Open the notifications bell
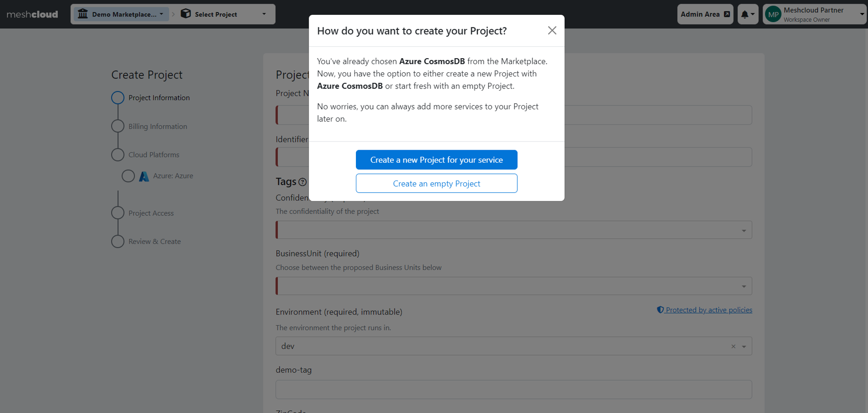This screenshot has width=868, height=413. point(747,14)
